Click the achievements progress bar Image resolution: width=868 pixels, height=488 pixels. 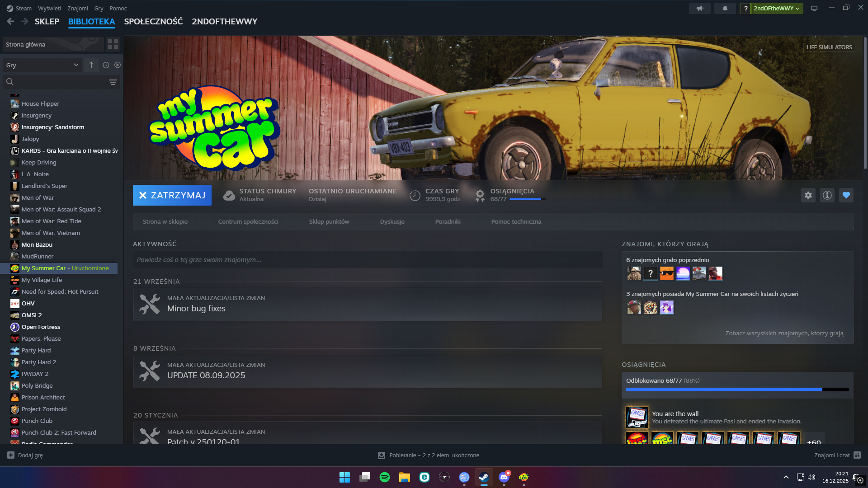coord(737,389)
